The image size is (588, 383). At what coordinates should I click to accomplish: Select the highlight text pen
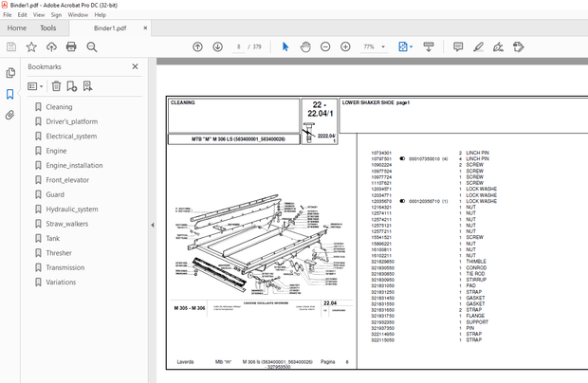478,46
